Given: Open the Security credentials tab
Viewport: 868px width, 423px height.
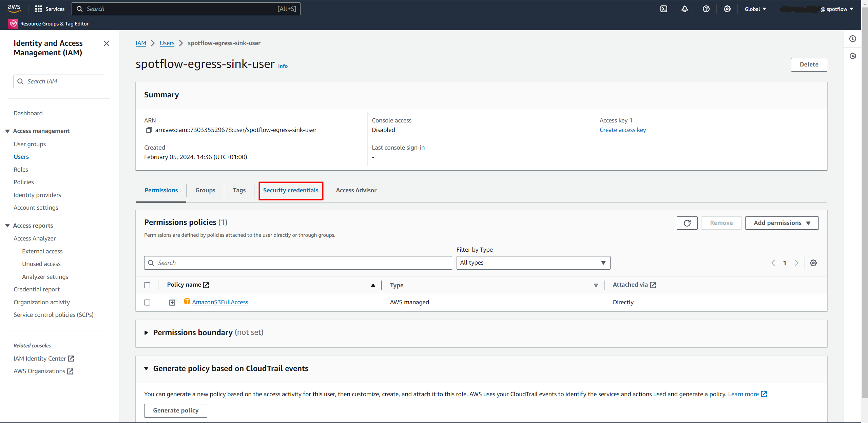Looking at the screenshot, I should [291, 190].
